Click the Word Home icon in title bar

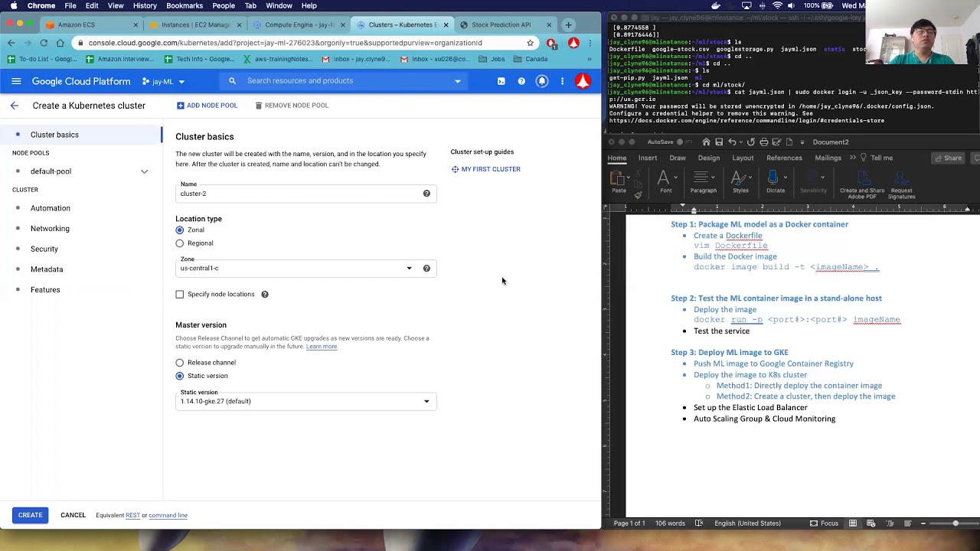pos(706,142)
